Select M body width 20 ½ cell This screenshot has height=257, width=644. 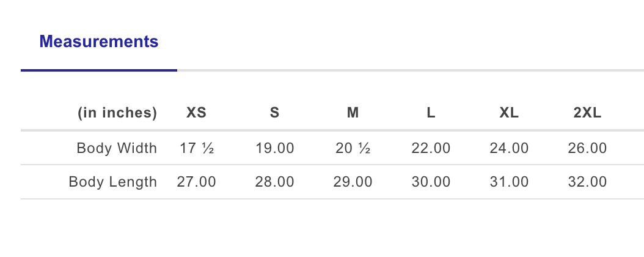pyautogui.click(x=353, y=148)
